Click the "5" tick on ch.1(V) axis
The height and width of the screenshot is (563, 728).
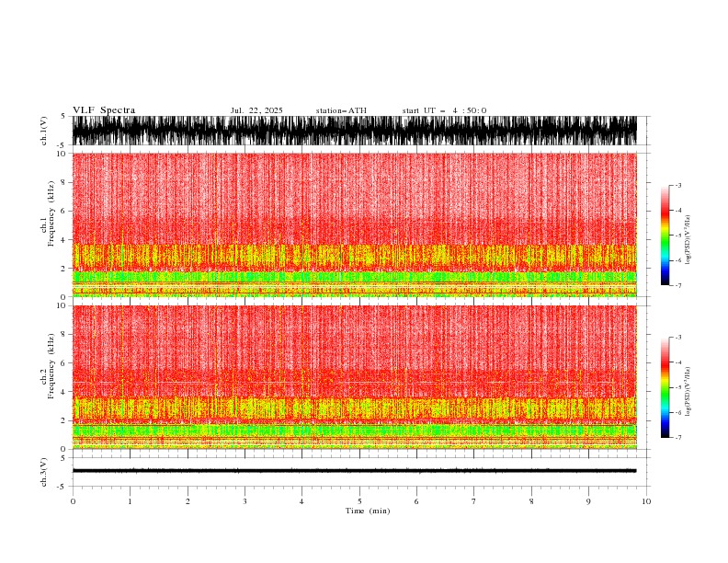[63, 117]
